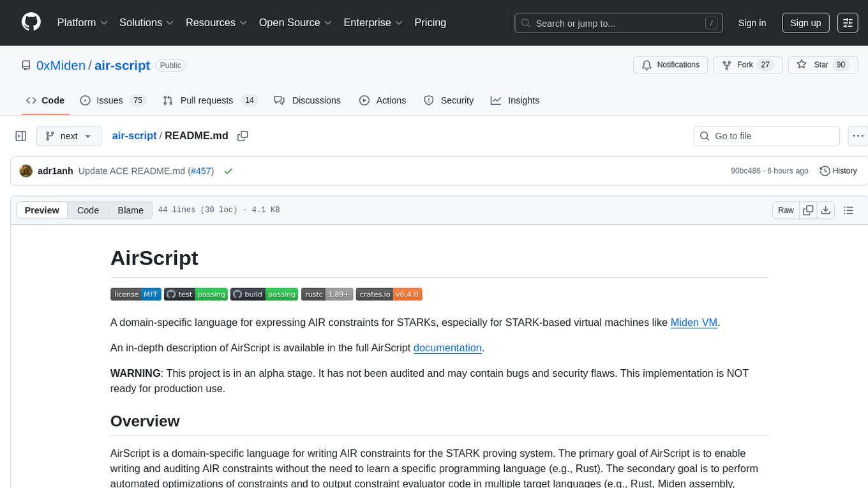Click the test passing badge

195,294
